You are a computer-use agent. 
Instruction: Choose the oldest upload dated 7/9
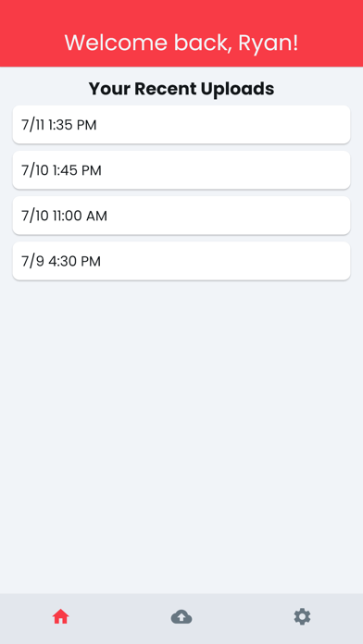point(181,261)
